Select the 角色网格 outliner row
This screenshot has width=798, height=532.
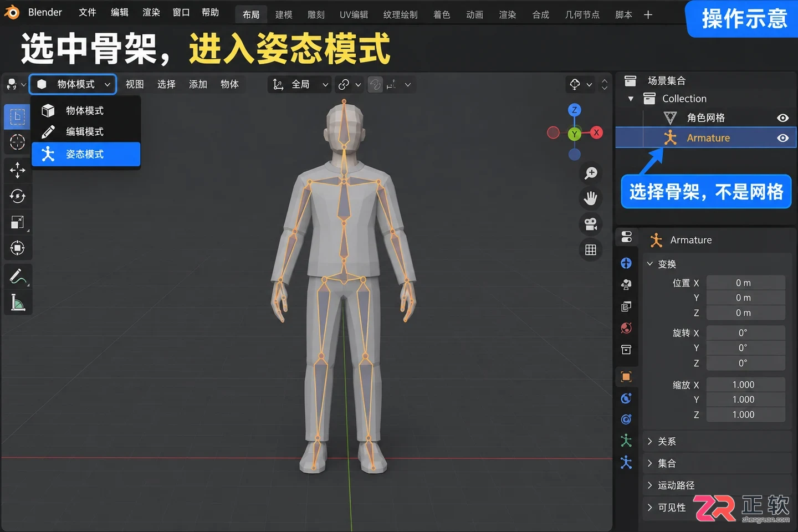pos(706,118)
